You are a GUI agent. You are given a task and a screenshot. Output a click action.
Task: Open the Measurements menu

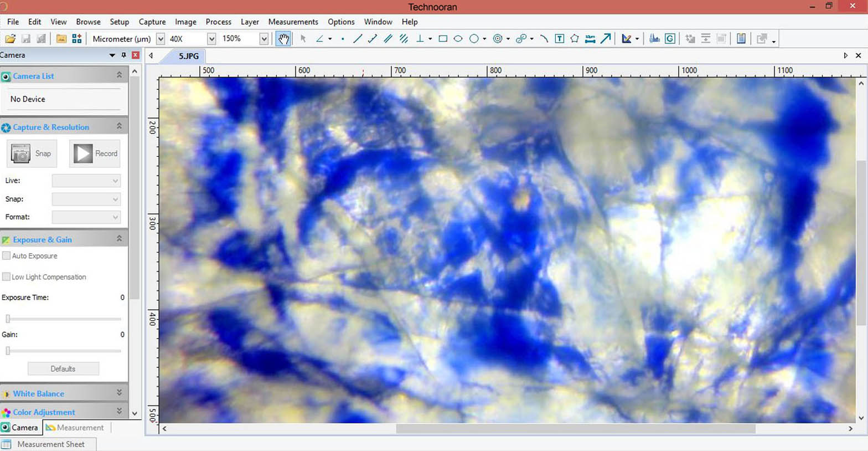point(293,22)
